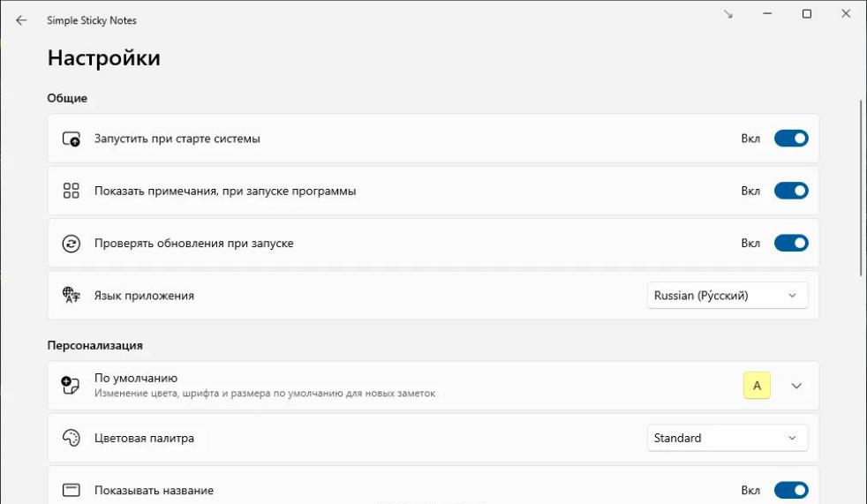Screen dimensions: 867x504
Task: Click the По умолчанию settings row
Action: pyautogui.click(x=433, y=386)
